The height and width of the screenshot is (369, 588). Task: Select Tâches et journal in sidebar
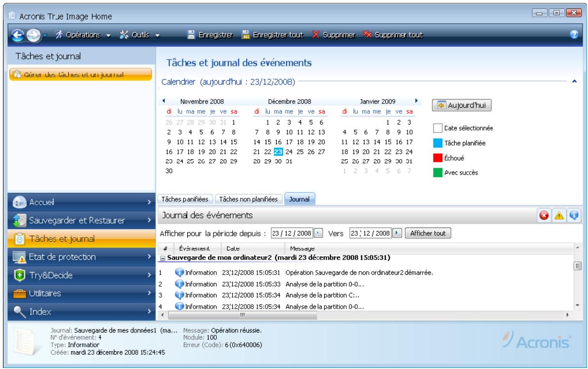click(x=82, y=239)
